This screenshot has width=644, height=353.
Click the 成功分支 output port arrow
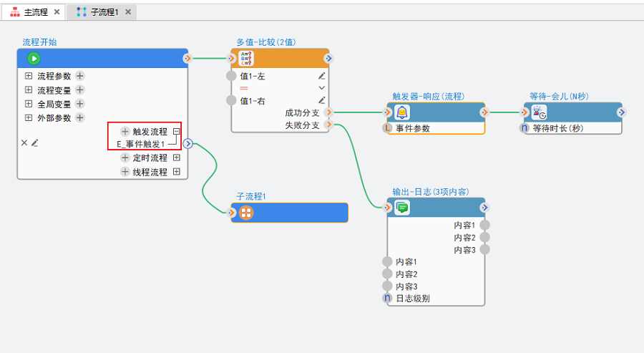tap(328, 112)
